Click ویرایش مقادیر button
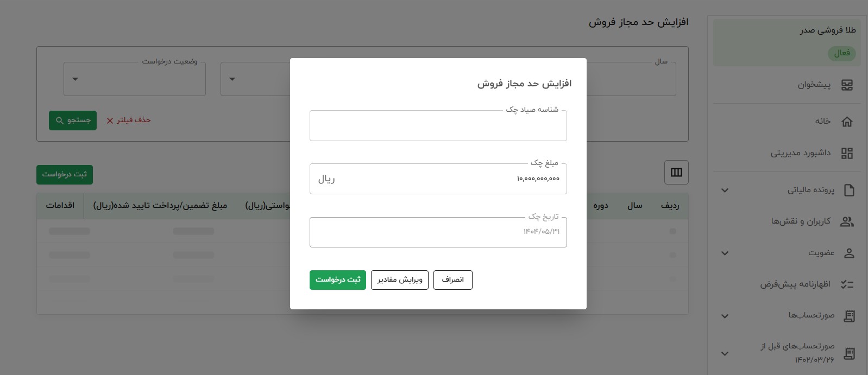 (400, 280)
